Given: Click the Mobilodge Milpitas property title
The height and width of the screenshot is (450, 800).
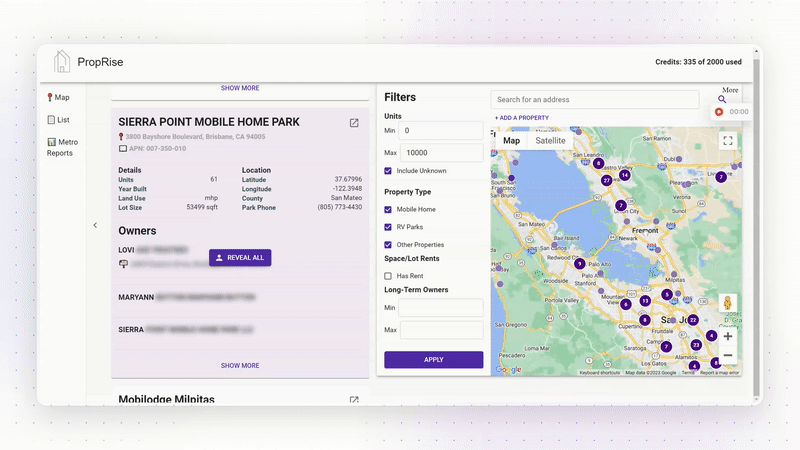Looking at the screenshot, I should click(x=166, y=399).
